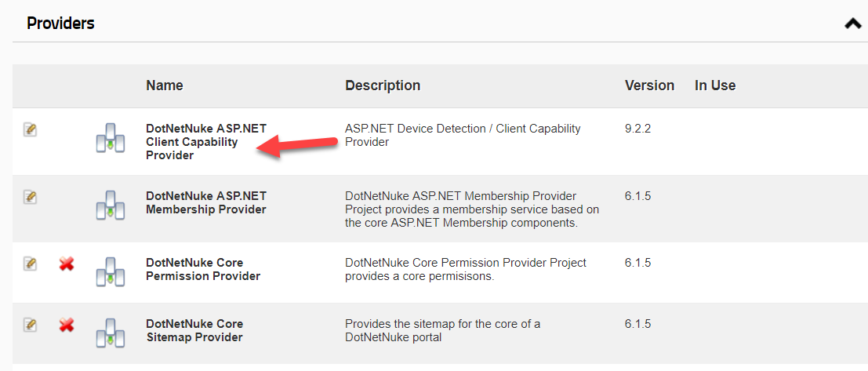Screen dimensions: 868x371
Task: Select the Description column header
Action: tap(383, 85)
